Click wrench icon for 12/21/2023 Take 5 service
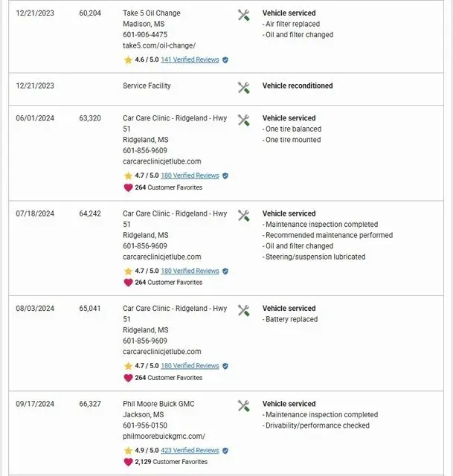Image resolution: width=453 pixels, height=476 pixels. pos(243,15)
